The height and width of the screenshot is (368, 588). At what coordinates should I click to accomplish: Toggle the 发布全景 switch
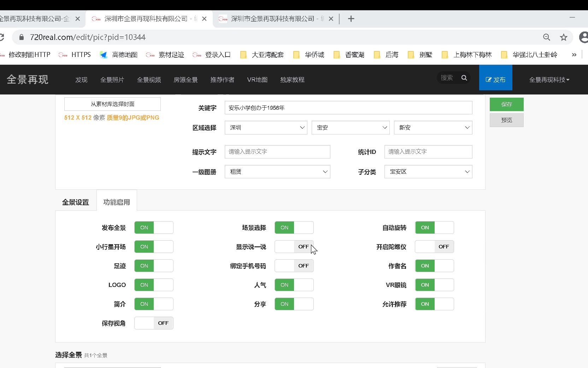154,228
